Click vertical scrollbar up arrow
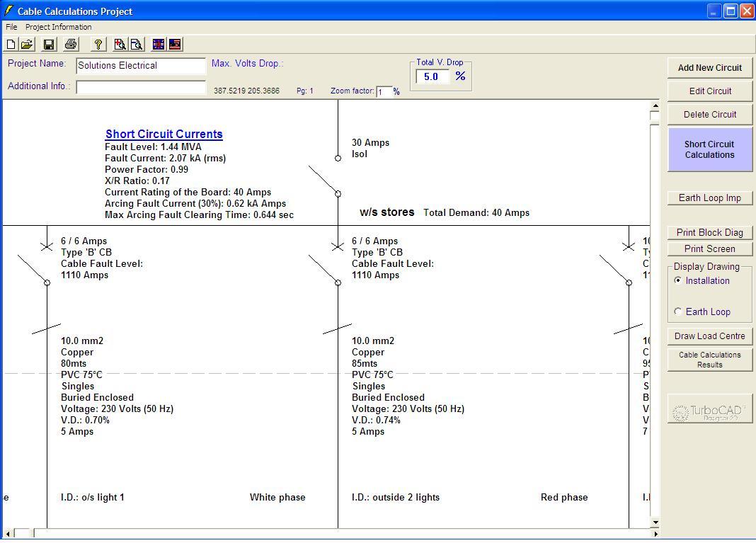 [x=655, y=105]
